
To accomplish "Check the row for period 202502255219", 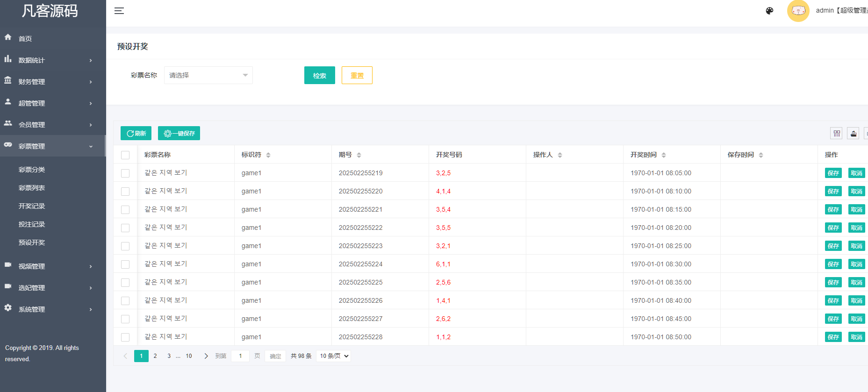I will [x=125, y=173].
